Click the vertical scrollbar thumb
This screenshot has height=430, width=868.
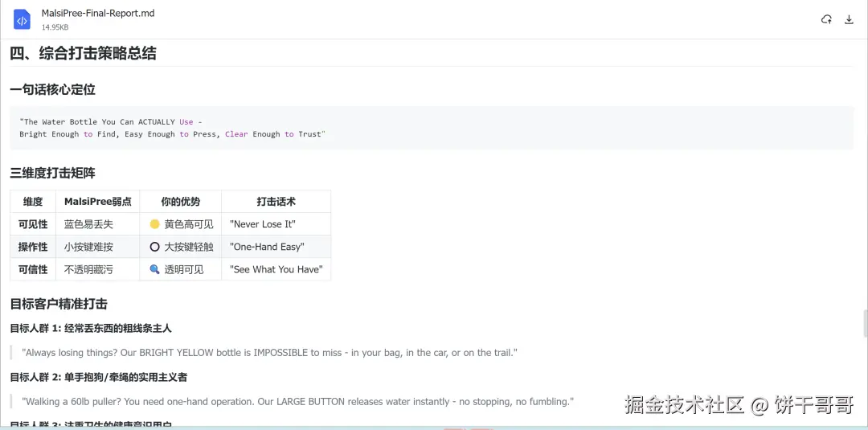865,324
